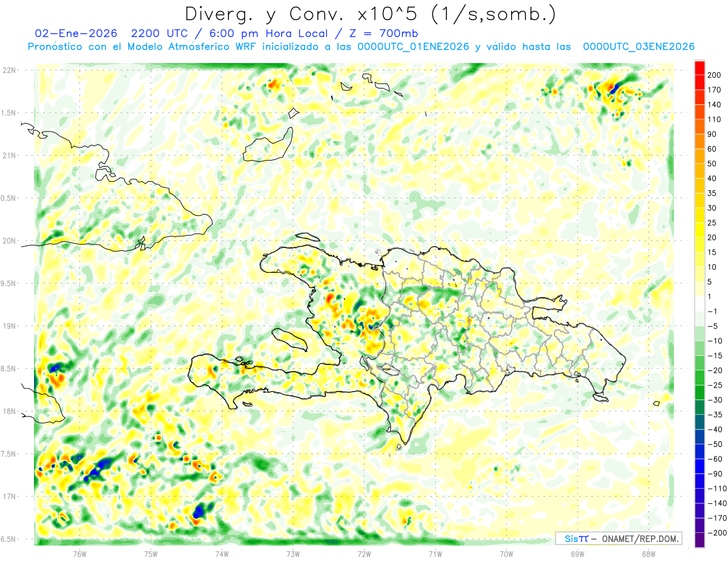This screenshot has width=728, height=562.
Task: Click the positive "200" colorbar value
Action: (x=715, y=75)
